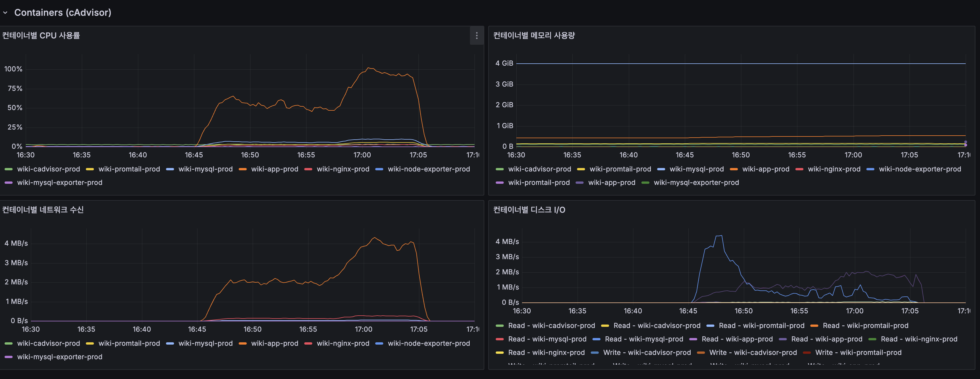Open the 컨테이너별 메모리 사용량 panel title menu
This screenshot has height=379, width=980.
point(534,35)
